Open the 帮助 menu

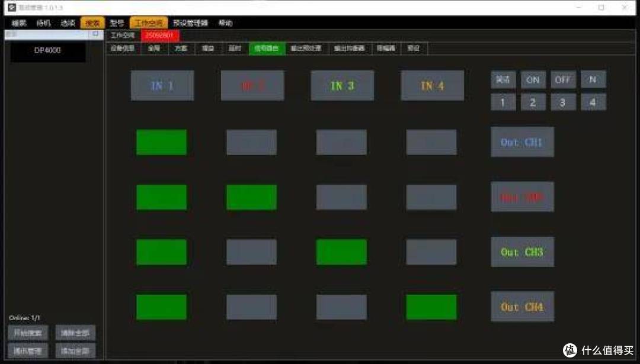225,23
